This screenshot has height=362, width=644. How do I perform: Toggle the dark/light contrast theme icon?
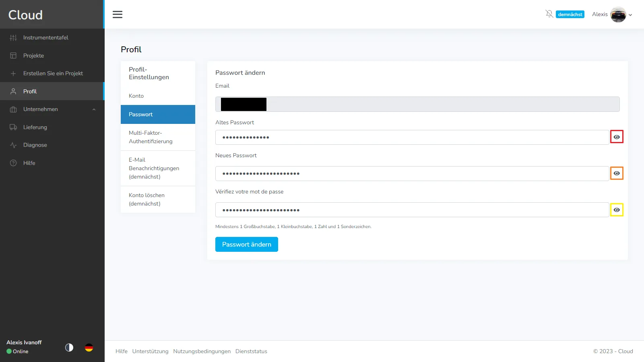pos(69,348)
